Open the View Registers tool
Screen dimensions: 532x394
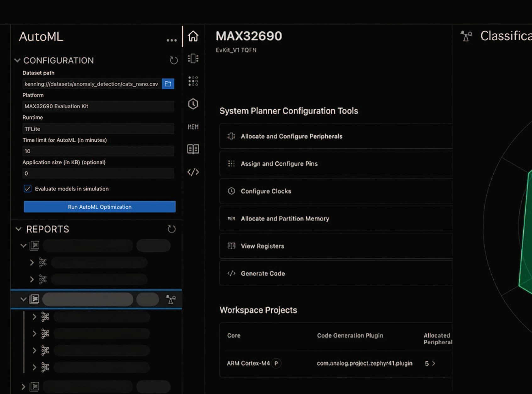[336, 246]
